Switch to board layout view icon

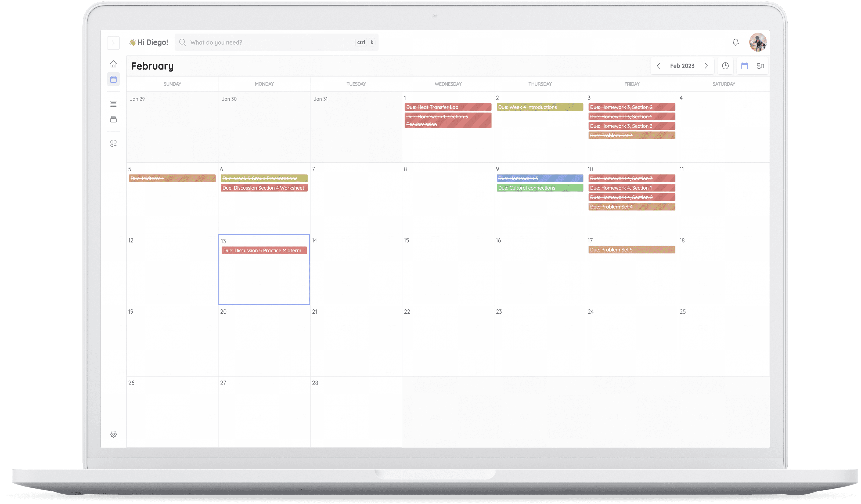(x=760, y=66)
